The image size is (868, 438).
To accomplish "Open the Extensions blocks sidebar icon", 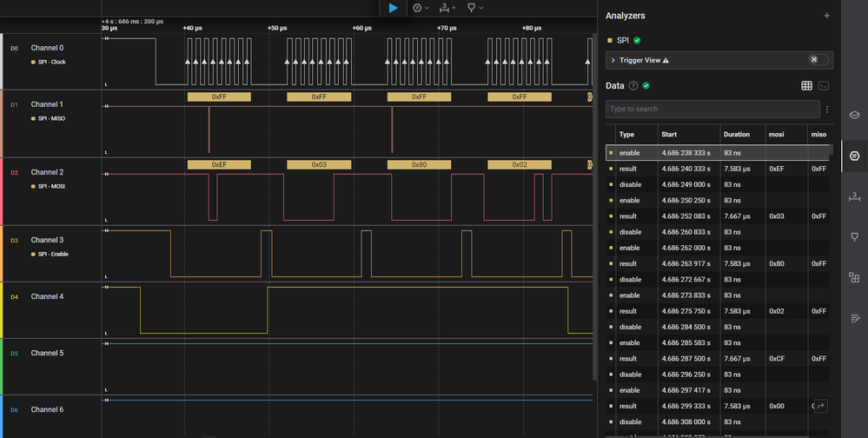I will 855,277.
